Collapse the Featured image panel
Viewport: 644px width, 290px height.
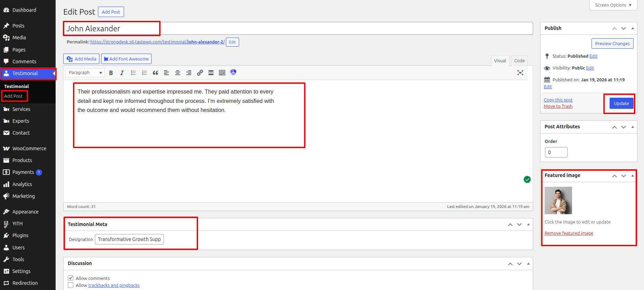[633, 176]
